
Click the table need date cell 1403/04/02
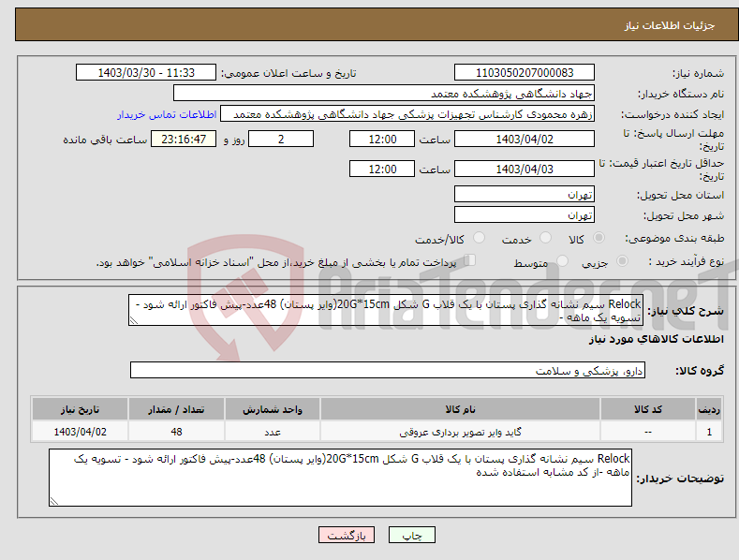click(81, 432)
